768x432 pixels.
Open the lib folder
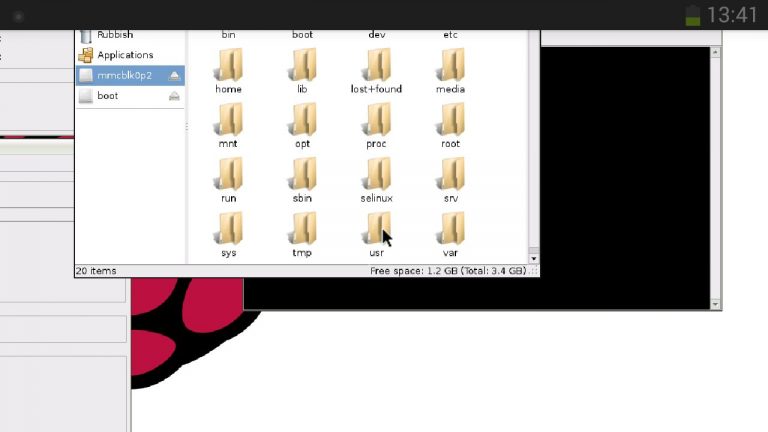pyautogui.click(x=303, y=71)
